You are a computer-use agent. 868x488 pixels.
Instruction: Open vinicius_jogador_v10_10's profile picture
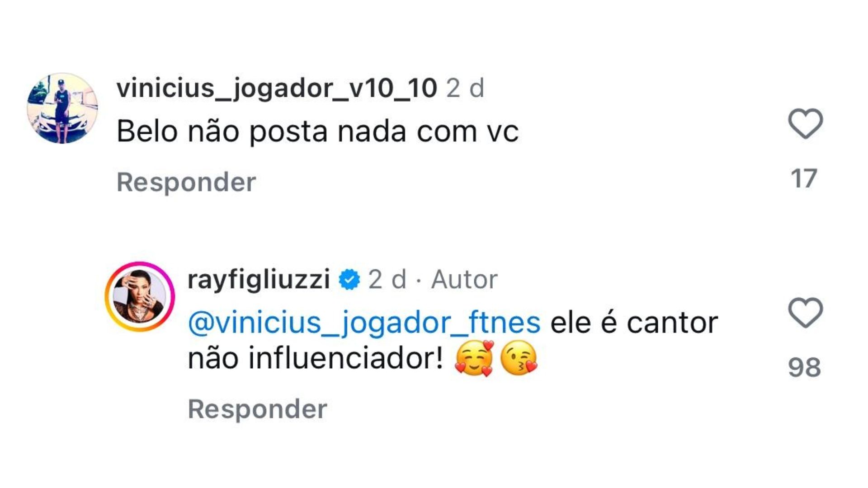(x=62, y=108)
